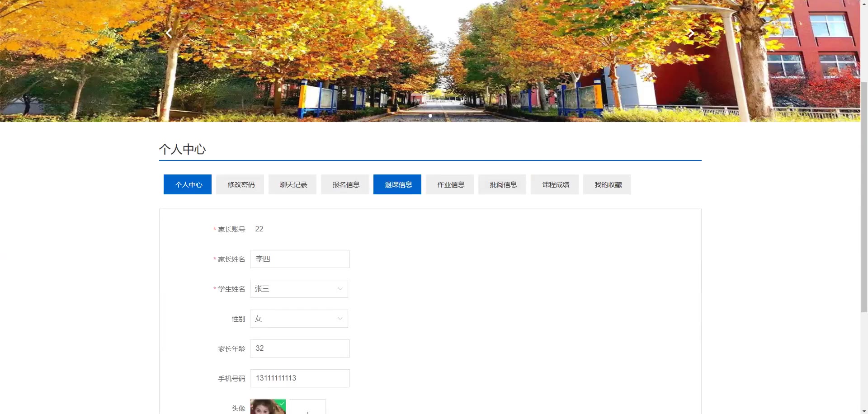868x414 pixels.
Task: Open the 性别 dropdown showing 女
Action: [299, 319]
